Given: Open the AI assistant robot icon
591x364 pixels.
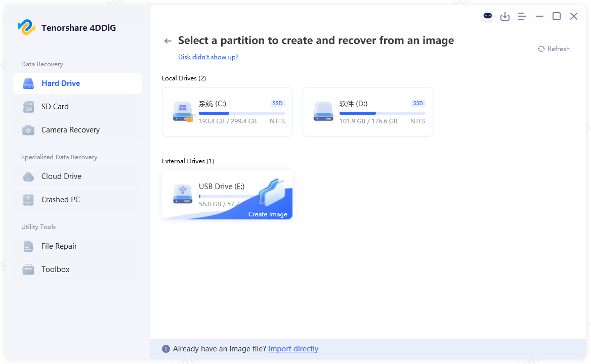Looking at the screenshot, I should tap(487, 16).
